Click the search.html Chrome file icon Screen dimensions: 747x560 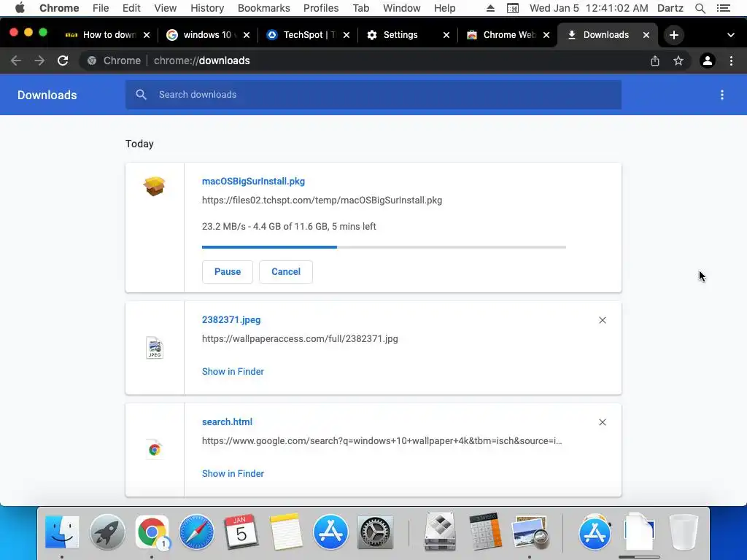(155, 449)
